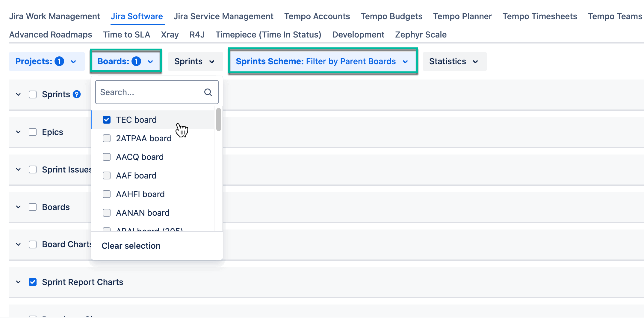644x318 pixels.
Task: Open the Tempo Planner menu item
Action: coord(462,16)
